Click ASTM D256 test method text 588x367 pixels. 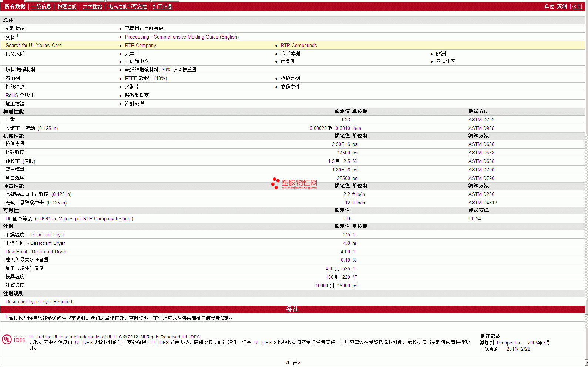[481, 194]
